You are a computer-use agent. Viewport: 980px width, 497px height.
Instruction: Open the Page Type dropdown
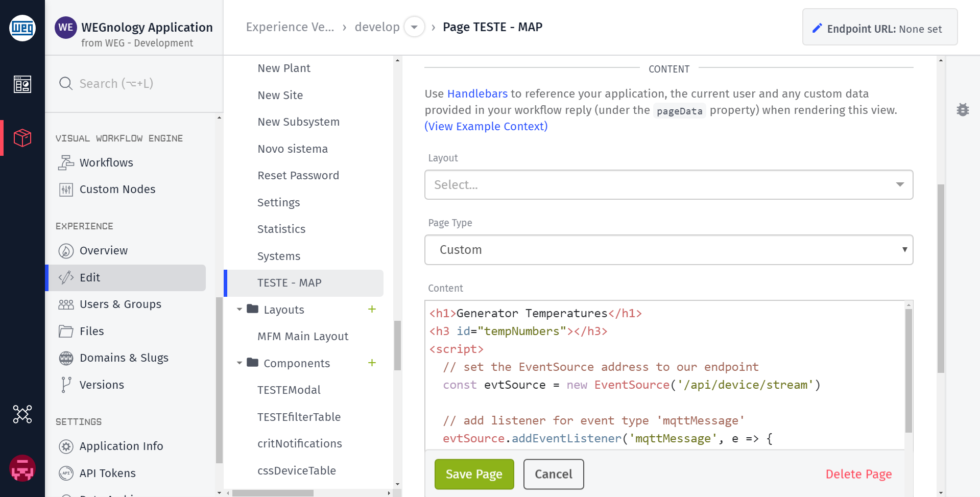[668, 250]
